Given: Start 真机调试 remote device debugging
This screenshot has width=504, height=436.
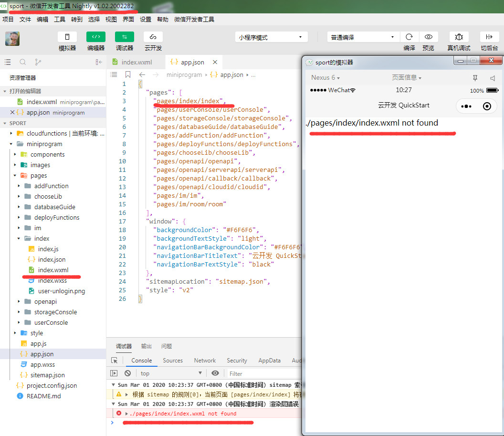Looking at the screenshot, I should pos(459,37).
